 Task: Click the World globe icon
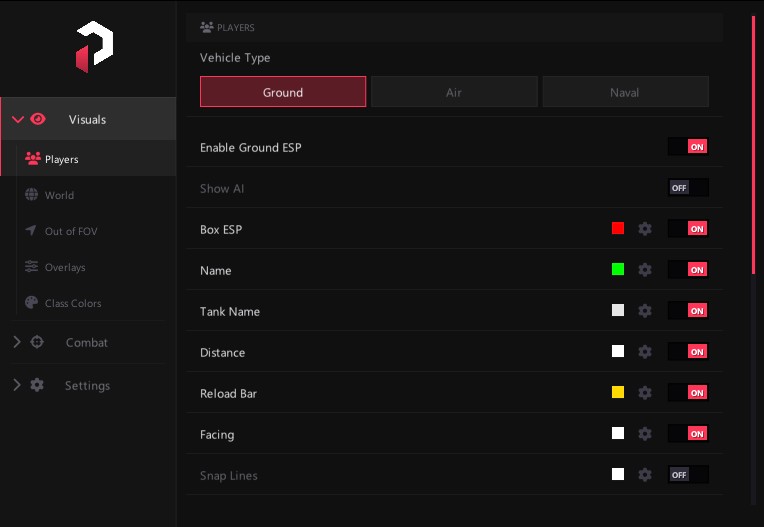pyautogui.click(x=31, y=195)
